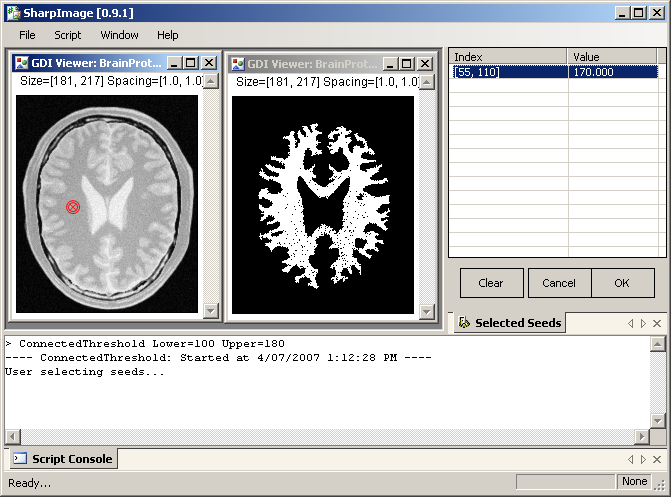Confirm seeds with the OK button
671x497 pixels.
click(x=622, y=283)
